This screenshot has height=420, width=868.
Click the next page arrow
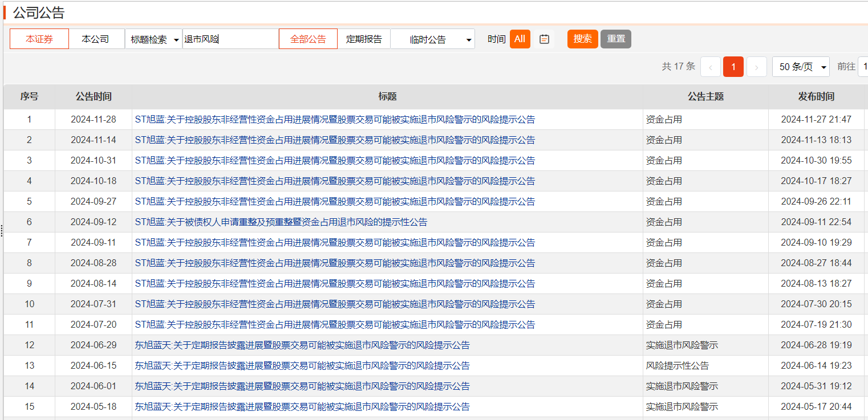click(x=756, y=67)
